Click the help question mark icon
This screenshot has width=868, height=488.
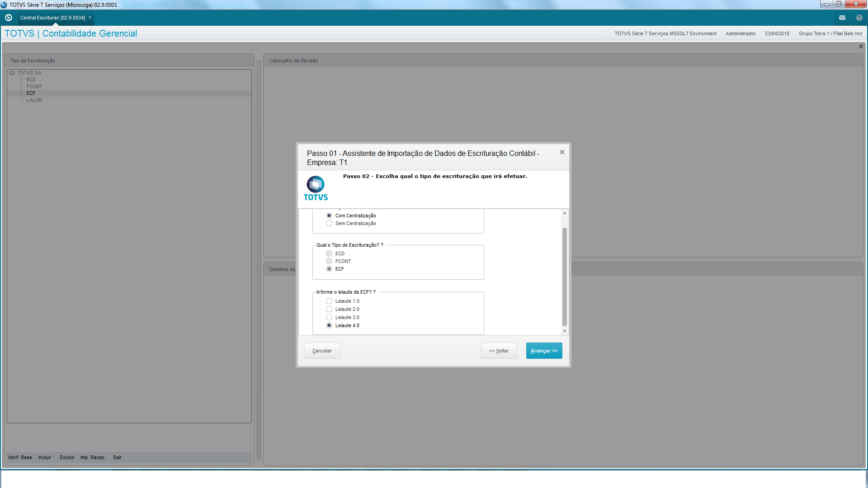tap(859, 18)
